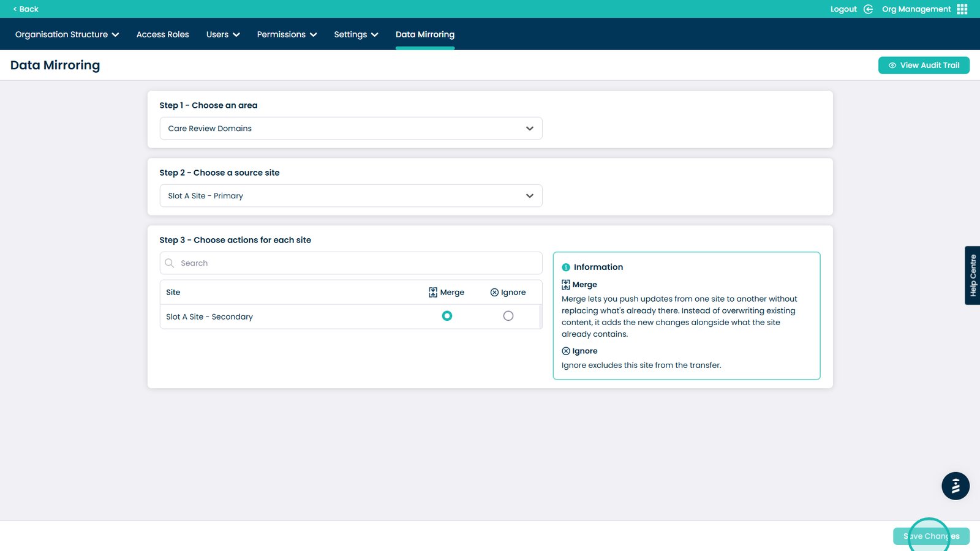Click the Ignore column header icon
The height and width of the screenshot is (551, 980).
pos(494,293)
